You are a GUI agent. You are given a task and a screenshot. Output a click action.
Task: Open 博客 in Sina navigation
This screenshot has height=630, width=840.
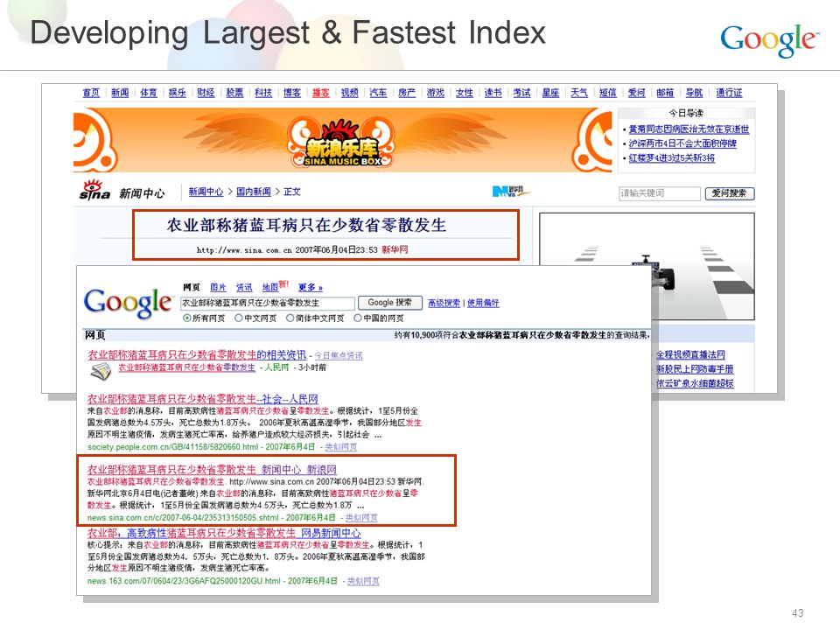(x=292, y=93)
